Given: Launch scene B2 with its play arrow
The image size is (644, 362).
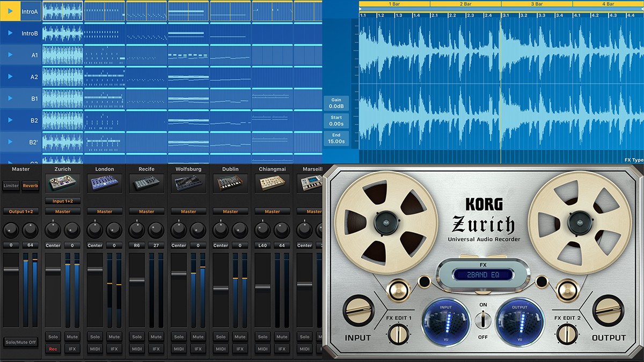Looking at the screenshot, I should pyautogui.click(x=10, y=121).
